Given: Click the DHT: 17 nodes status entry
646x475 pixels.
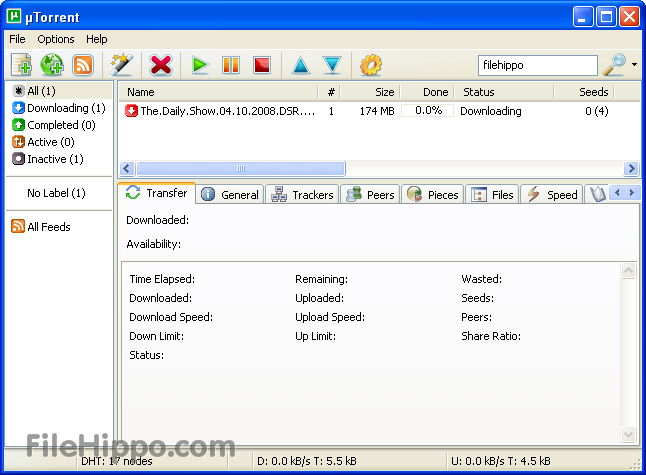Looking at the screenshot, I should click(x=117, y=461).
